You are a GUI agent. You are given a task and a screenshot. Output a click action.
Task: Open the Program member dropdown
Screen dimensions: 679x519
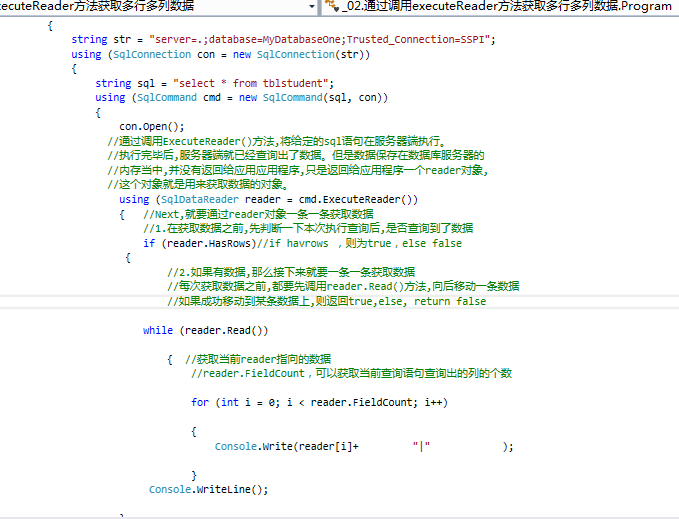point(501,7)
